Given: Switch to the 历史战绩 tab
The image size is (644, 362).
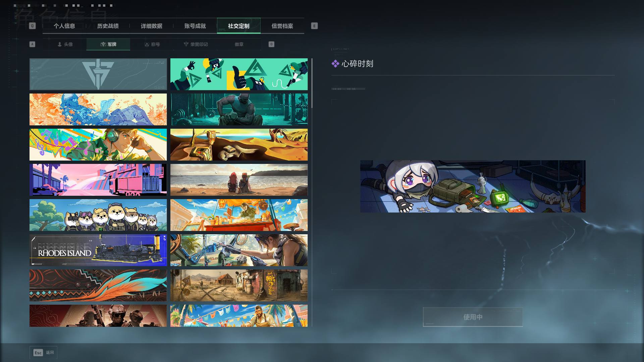Looking at the screenshot, I should click(x=108, y=26).
